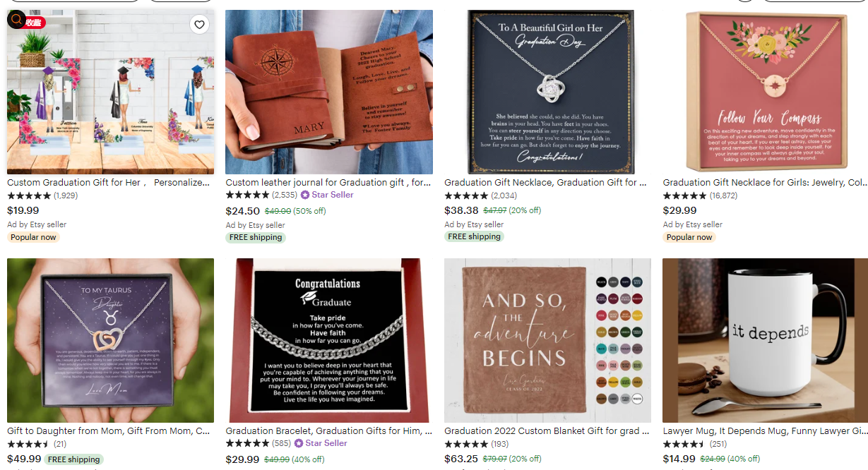Image resolution: width=868 pixels, height=470 pixels.
Task: Click the Star Seller badge under Graduation Bracelet
Action: click(x=321, y=443)
